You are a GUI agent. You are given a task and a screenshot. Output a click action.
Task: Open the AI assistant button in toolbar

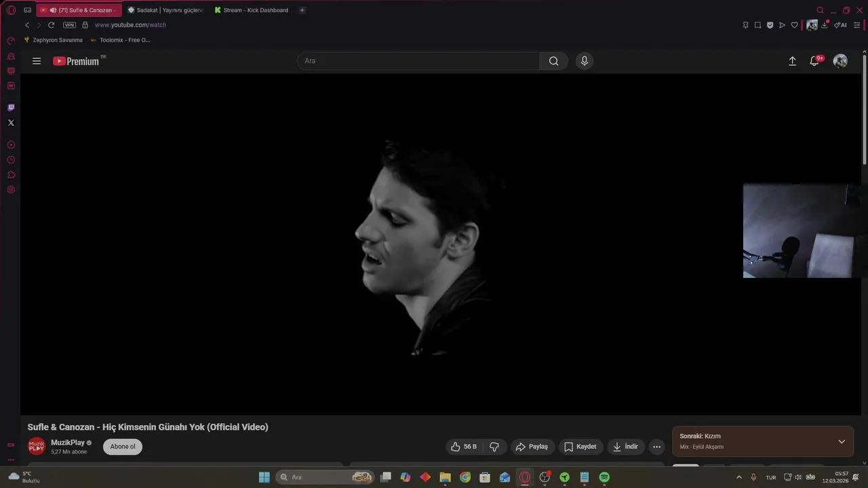841,25
